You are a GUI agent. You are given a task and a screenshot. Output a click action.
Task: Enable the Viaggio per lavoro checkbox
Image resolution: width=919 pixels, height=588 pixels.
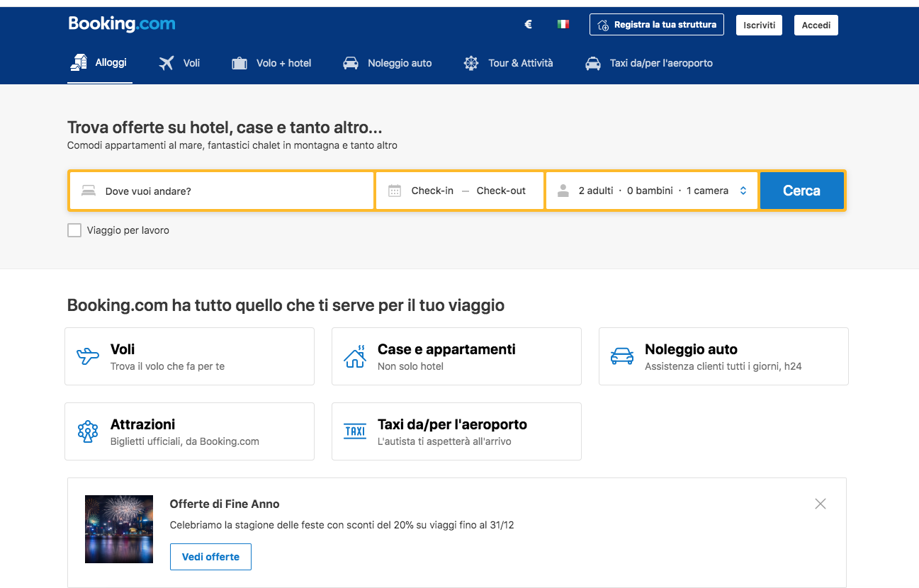pos(74,230)
